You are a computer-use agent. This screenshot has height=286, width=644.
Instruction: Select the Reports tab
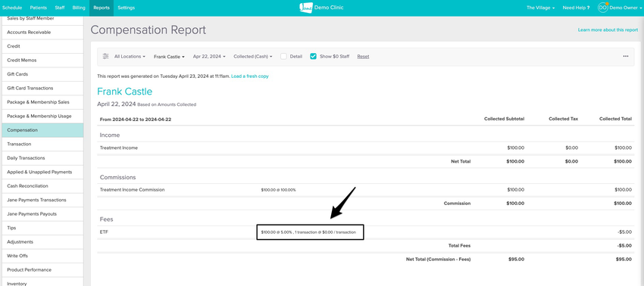tap(102, 8)
